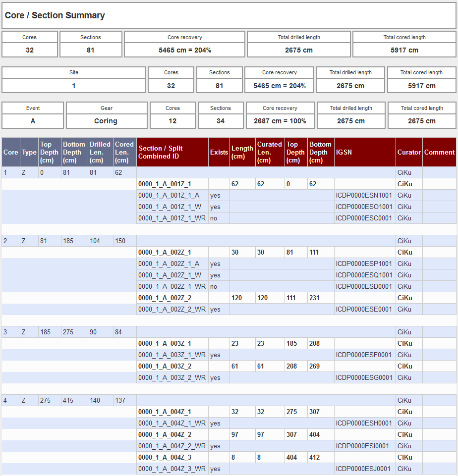Viewport: 458px width, 476px height.
Task: Click IGSN ICDP0000ESJ0001
Action: tap(363, 469)
